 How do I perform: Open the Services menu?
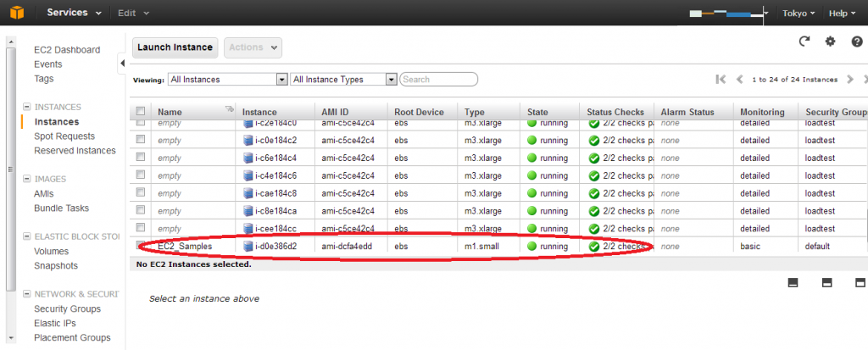pyautogui.click(x=75, y=13)
